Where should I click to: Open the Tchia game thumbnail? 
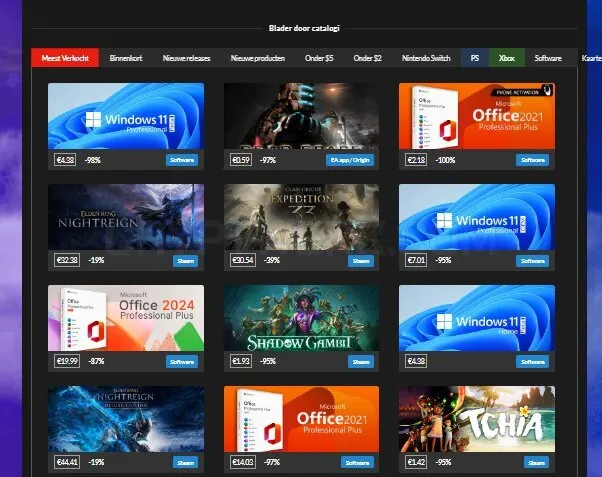tap(477, 419)
